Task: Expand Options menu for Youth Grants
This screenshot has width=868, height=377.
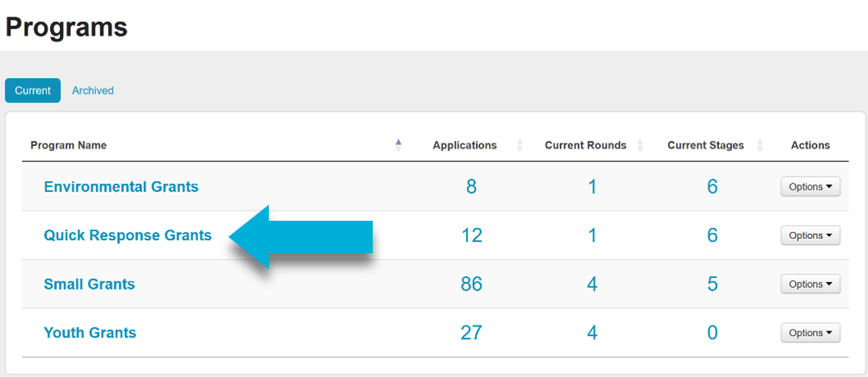Action: [810, 333]
